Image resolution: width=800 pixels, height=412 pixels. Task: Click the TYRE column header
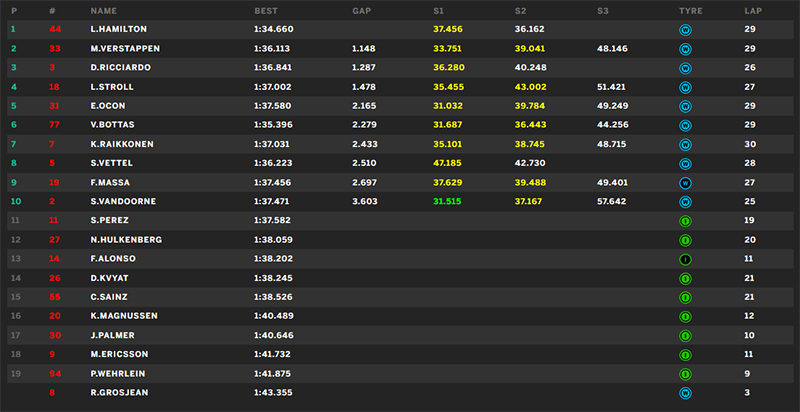(688, 10)
